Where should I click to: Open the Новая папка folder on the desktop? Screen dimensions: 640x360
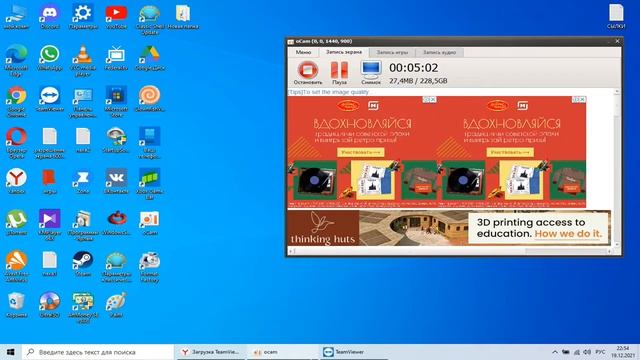tap(183, 17)
